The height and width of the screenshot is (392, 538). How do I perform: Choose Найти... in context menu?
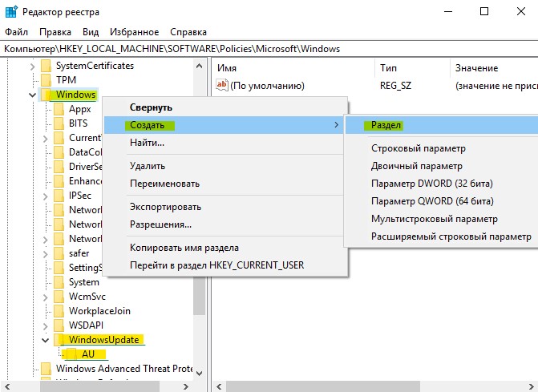point(225,143)
